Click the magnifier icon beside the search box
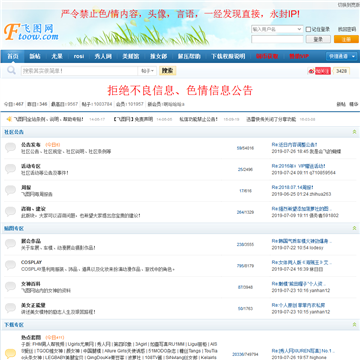Viewport: 360px width, 360px height. [11, 70]
